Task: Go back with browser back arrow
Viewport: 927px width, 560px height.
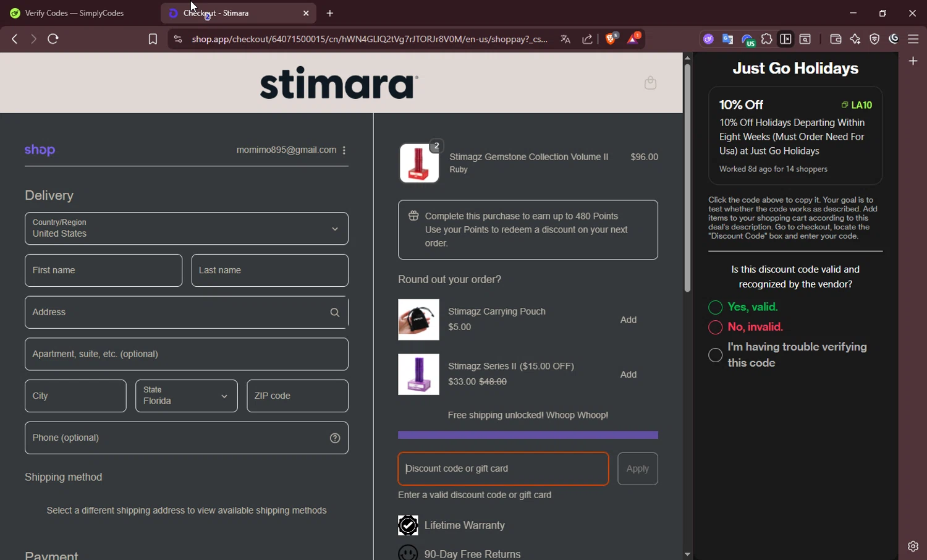Action: (x=14, y=39)
